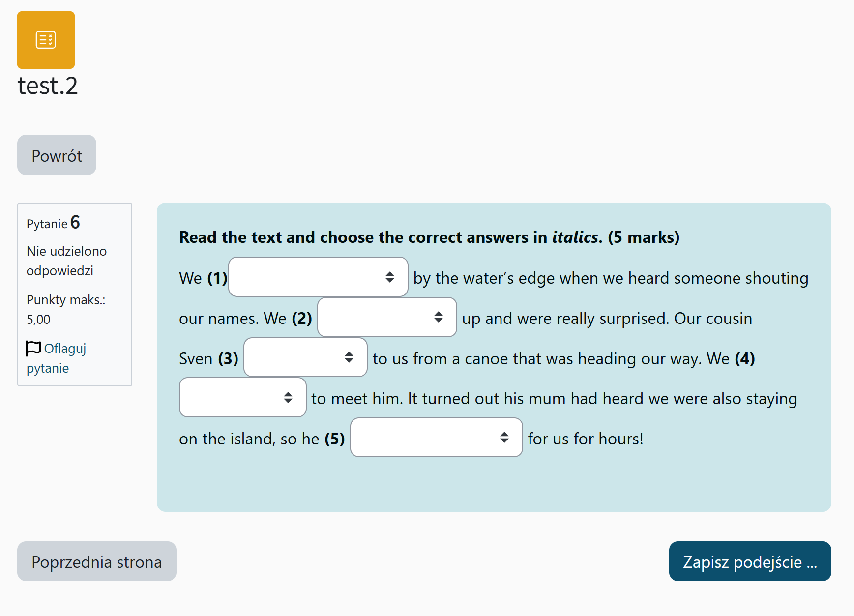Click the up-down arrows in blank (3) selector
Image resolution: width=854 pixels, height=616 pixels.
349,357
